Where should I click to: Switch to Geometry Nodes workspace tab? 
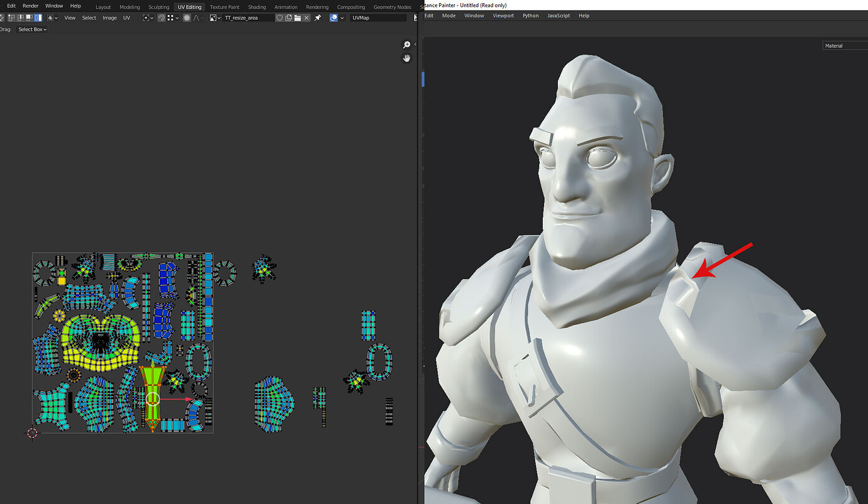pyautogui.click(x=392, y=7)
